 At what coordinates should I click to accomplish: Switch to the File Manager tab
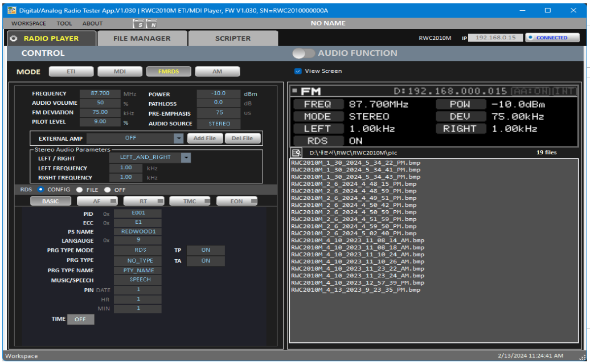coord(142,38)
